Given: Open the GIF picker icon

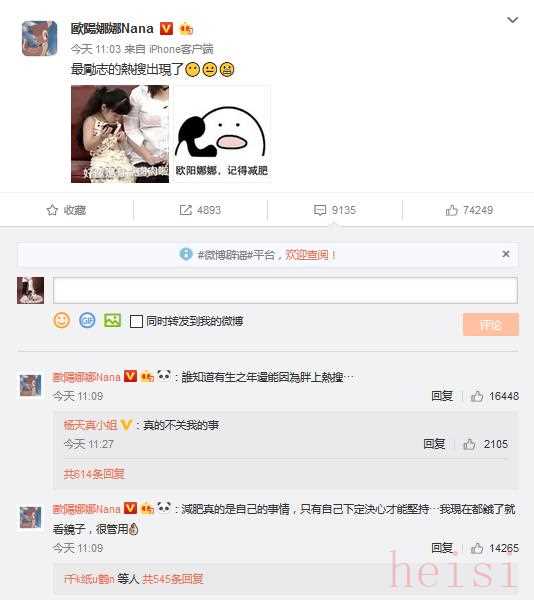Looking at the screenshot, I should pyautogui.click(x=87, y=320).
